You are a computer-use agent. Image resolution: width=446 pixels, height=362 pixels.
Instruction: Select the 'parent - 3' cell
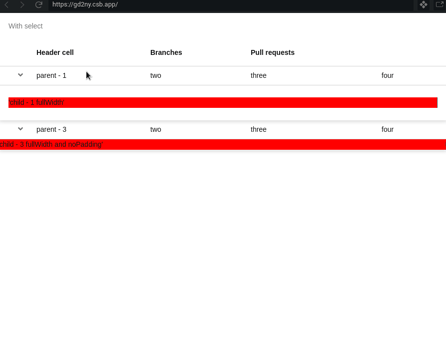[51, 129]
